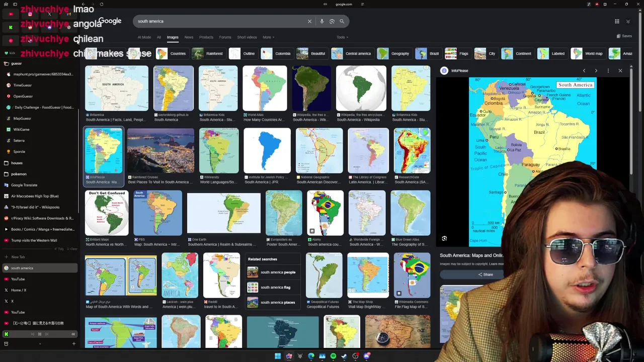The height and width of the screenshot is (362, 644).
Task: Filter images by Central america chip
Action: coord(352,53)
